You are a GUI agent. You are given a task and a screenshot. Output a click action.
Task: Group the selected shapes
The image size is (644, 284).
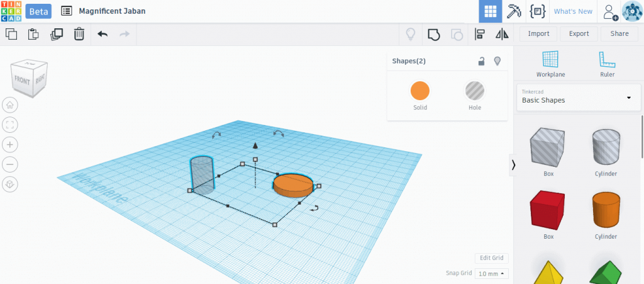434,34
